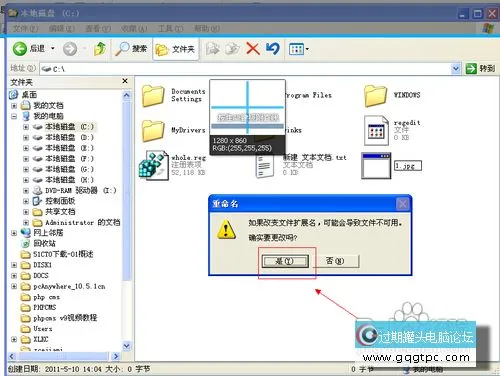Open the Views icon dropdown
The width and height of the screenshot is (500, 376).
click(299, 49)
